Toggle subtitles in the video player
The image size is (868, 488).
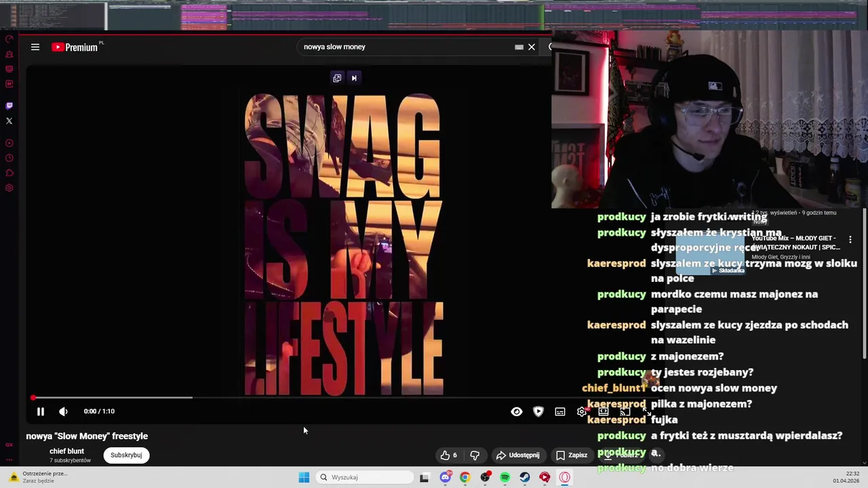pos(560,411)
